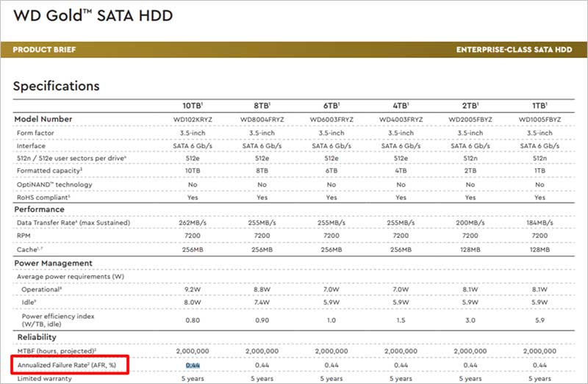Click the Annualized Failure Rate (AFR, %) label
Image resolution: width=588 pixels, height=384 pixels.
coord(67,365)
